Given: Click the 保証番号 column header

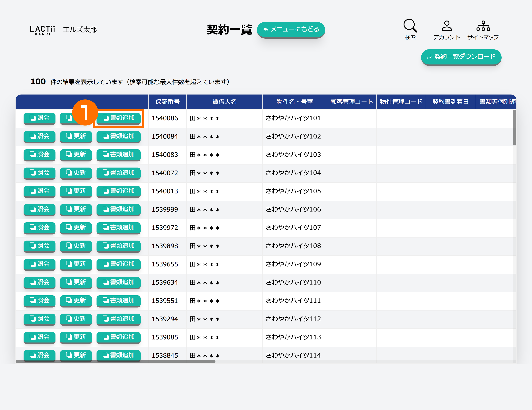Looking at the screenshot, I should [167, 102].
